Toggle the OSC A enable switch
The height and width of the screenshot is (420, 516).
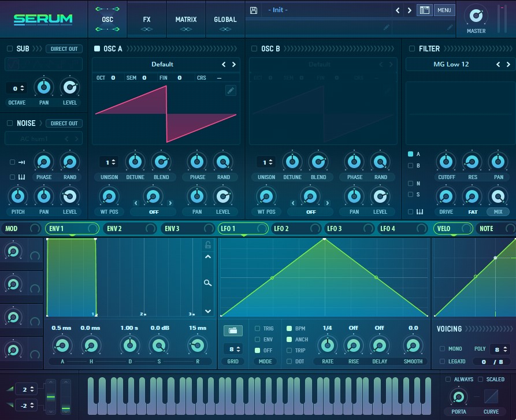(97, 49)
